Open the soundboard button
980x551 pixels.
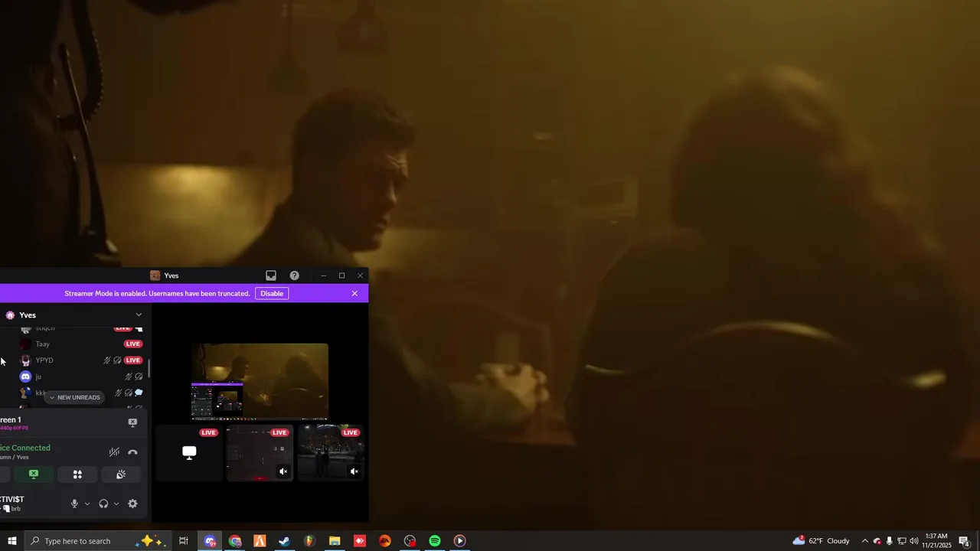pyautogui.click(x=121, y=474)
